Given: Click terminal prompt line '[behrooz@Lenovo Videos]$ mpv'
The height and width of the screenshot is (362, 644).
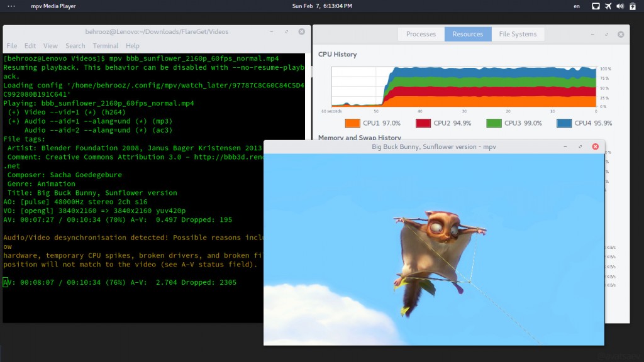Looking at the screenshot, I should [x=141, y=58].
